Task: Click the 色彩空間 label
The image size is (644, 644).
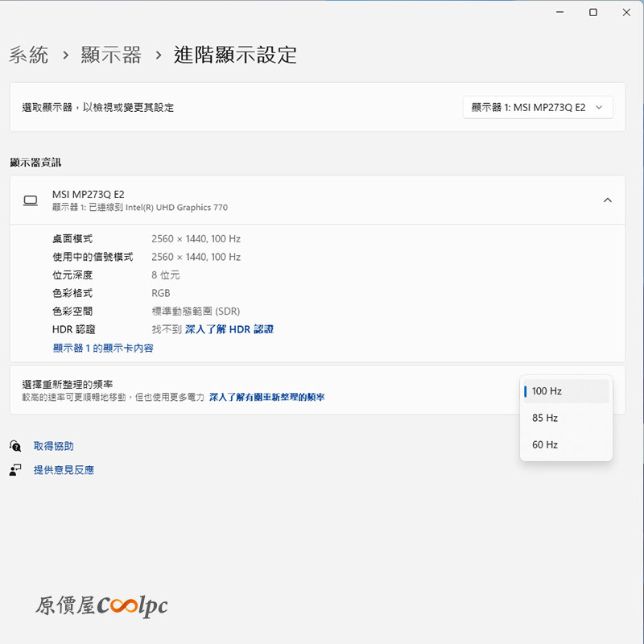Action: coord(72,312)
